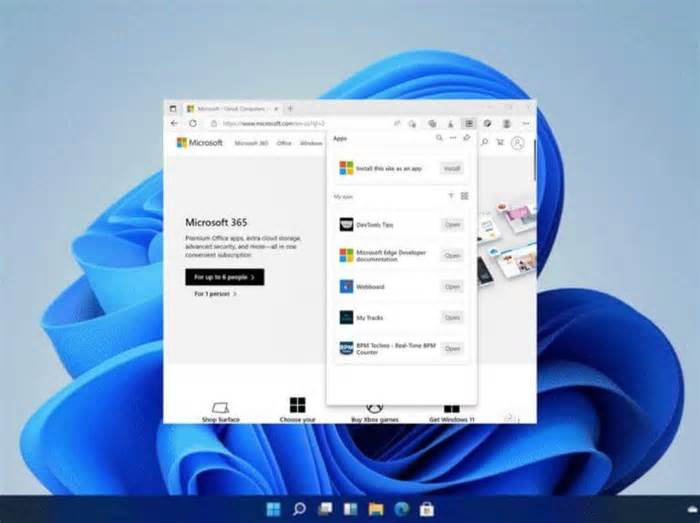Click the For up to 6 people button

tap(225, 277)
